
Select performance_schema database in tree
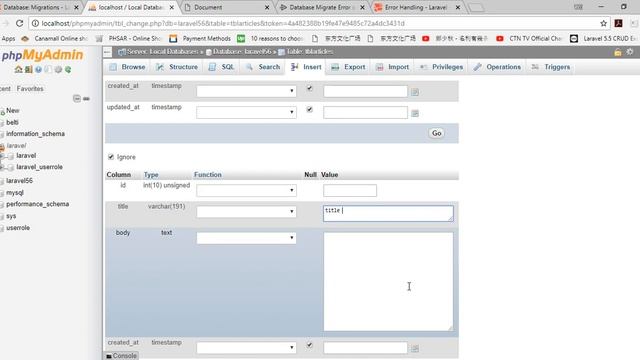(x=37, y=204)
